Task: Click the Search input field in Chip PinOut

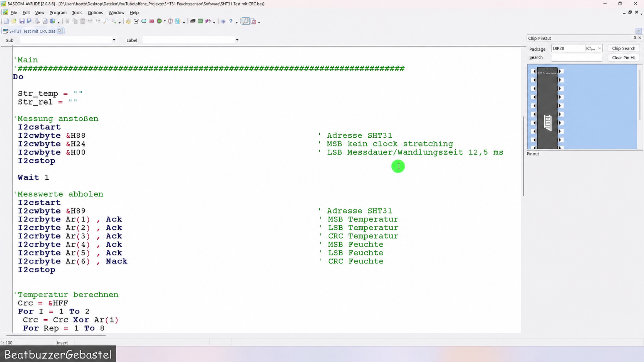Action: click(x=577, y=57)
